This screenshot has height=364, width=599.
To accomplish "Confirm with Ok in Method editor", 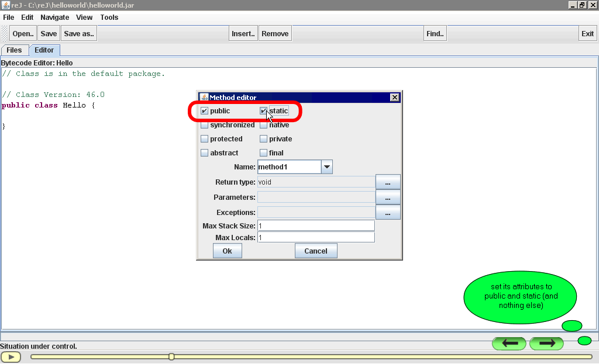I will point(228,251).
